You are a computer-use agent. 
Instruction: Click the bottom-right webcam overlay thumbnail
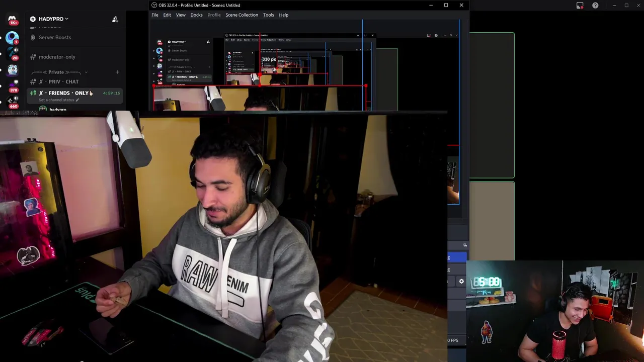coord(554,311)
